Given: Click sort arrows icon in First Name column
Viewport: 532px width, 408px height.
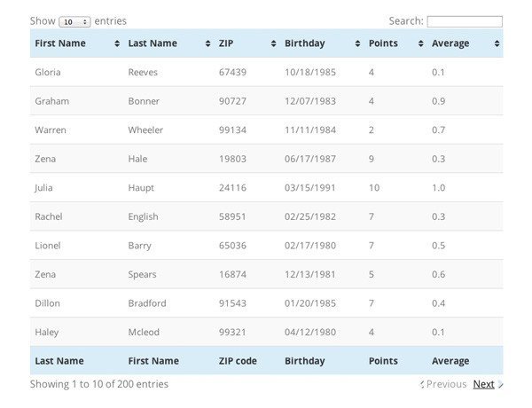Looking at the screenshot, I should pyautogui.click(x=117, y=43).
